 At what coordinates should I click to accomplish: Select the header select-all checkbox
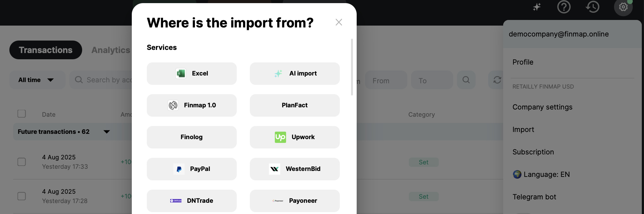pos(22,114)
